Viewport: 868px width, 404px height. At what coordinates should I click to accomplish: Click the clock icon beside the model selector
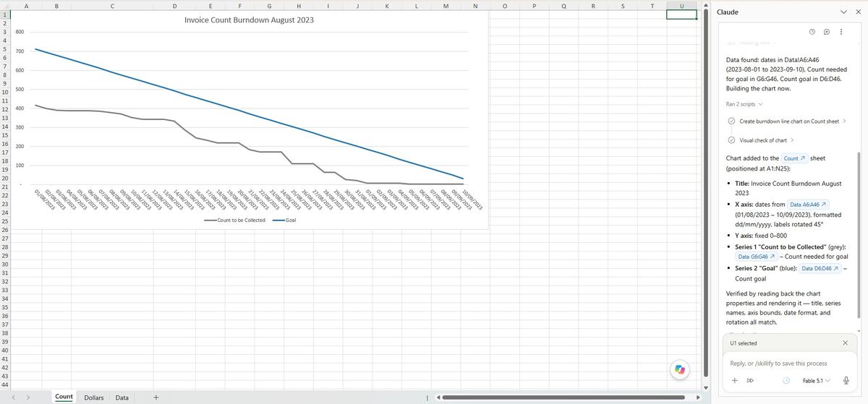click(786, 380)
